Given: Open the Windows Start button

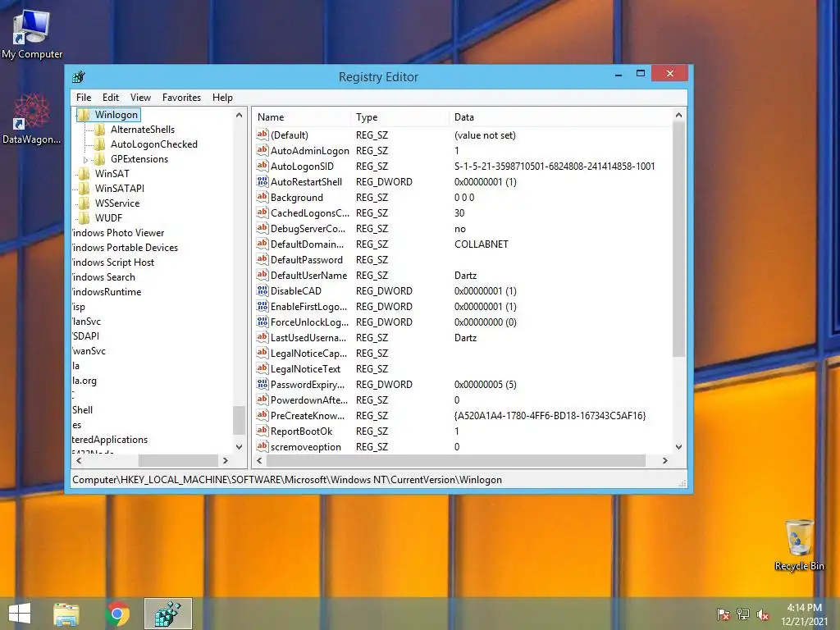Looking at the screenshot, I should click(x=20, y=614).
